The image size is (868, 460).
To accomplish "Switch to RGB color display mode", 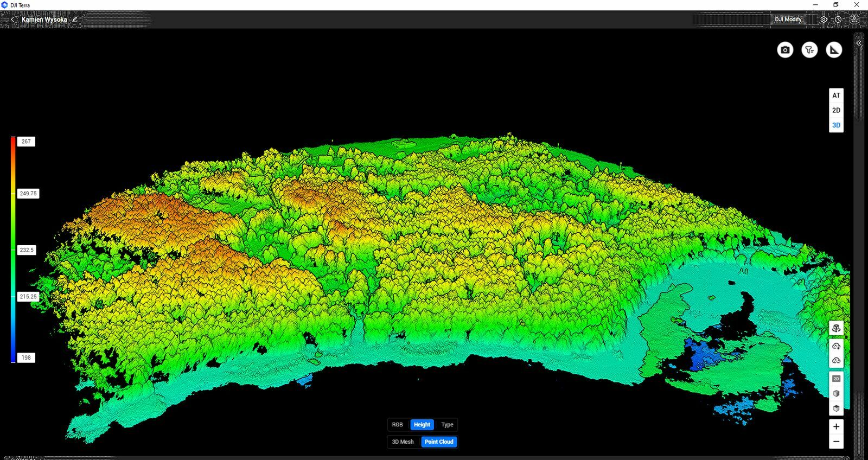I will 398,425.
